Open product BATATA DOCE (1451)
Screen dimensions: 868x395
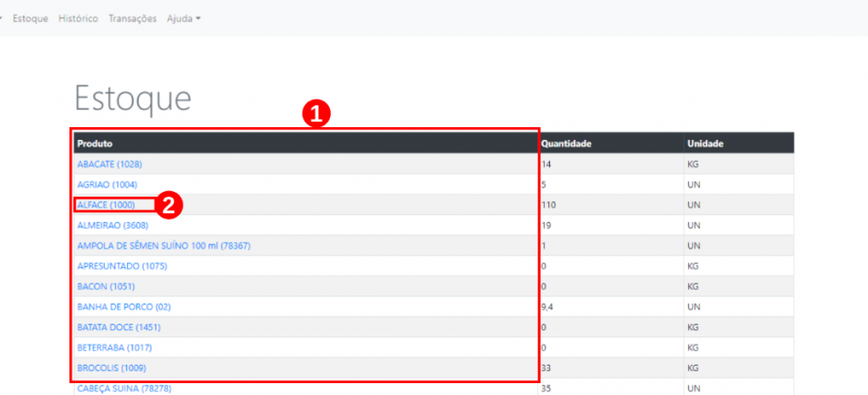[x=119, y=327]
